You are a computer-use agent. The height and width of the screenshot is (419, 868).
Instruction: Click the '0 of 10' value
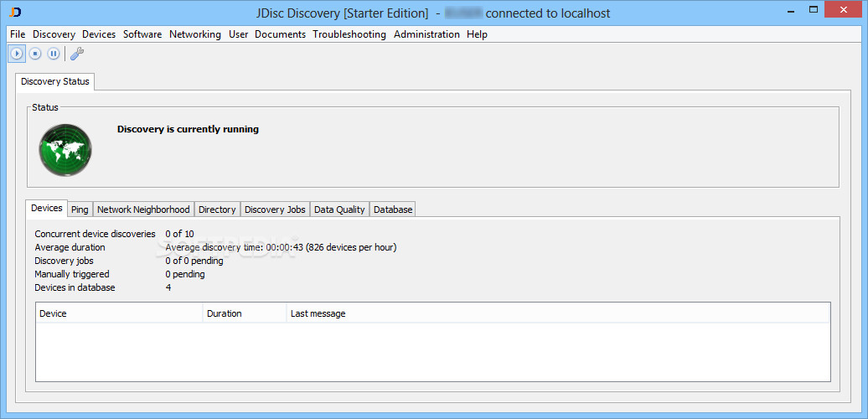pos(179,234)
